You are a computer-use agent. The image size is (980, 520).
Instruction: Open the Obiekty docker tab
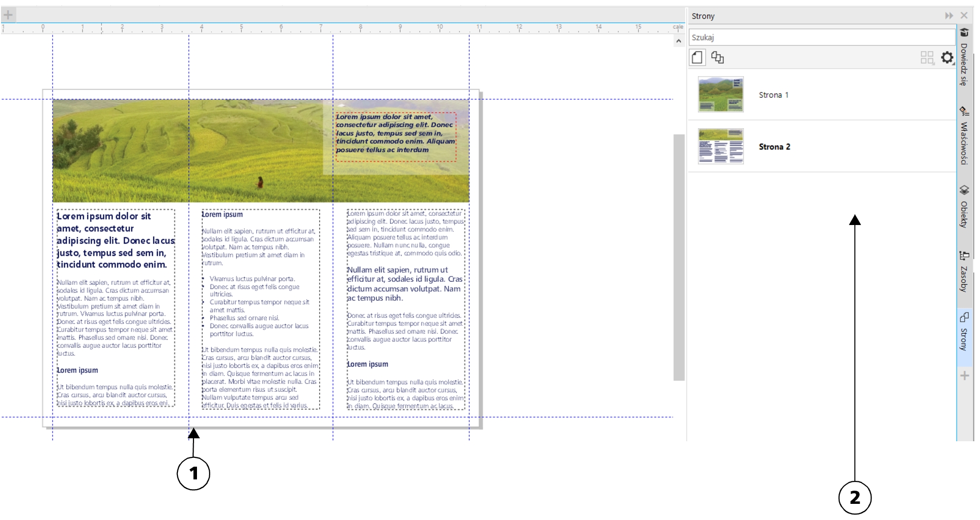(x=964, y=207)
